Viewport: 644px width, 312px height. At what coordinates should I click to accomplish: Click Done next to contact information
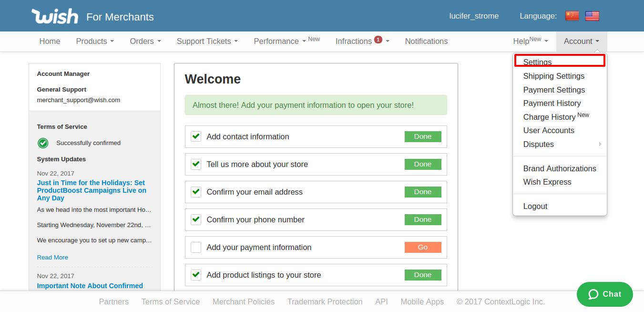[x=423, y=136]
